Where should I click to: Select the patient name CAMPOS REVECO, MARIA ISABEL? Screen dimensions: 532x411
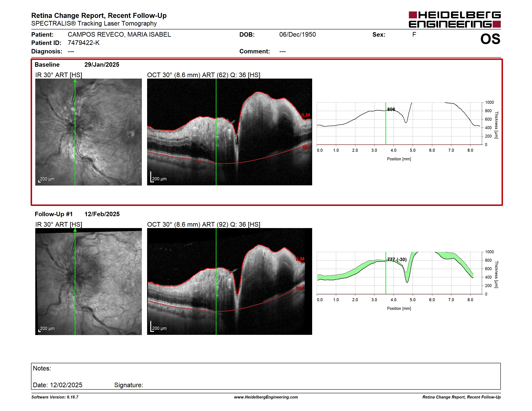point(119,35)
